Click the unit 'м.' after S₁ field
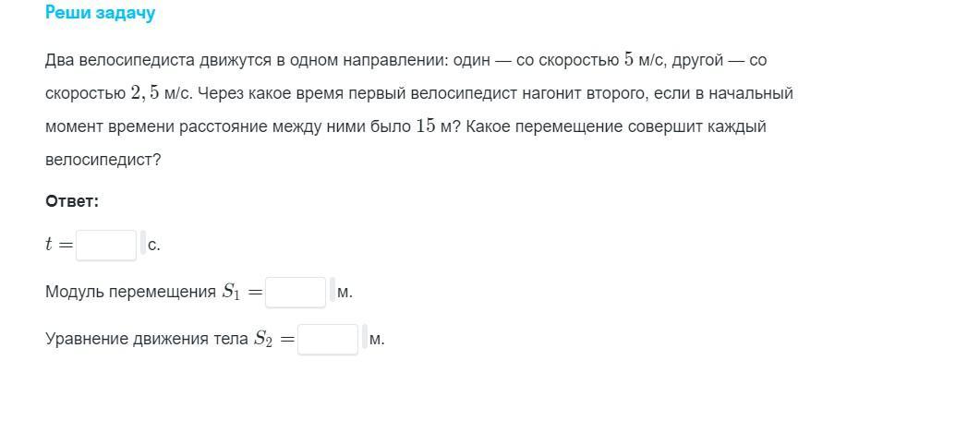Viewport: 980px width, 432px height. click(345, 293)
